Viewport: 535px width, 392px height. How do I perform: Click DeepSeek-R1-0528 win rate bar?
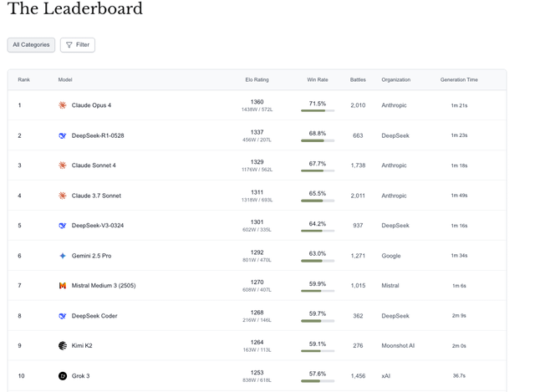click(x=318, y=140)
